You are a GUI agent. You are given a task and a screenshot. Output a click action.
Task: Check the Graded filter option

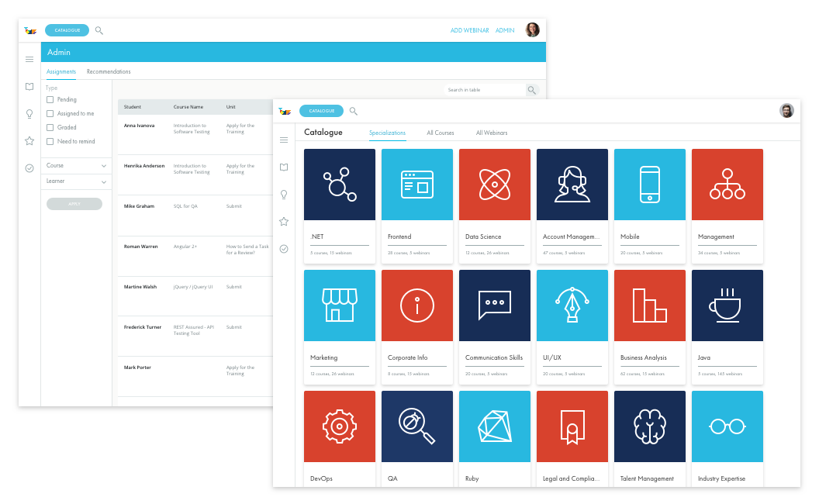click(50, 127)
